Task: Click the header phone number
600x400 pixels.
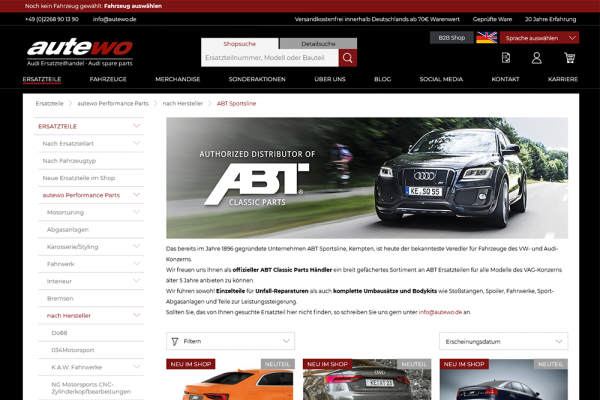Action: coord(52,19)
